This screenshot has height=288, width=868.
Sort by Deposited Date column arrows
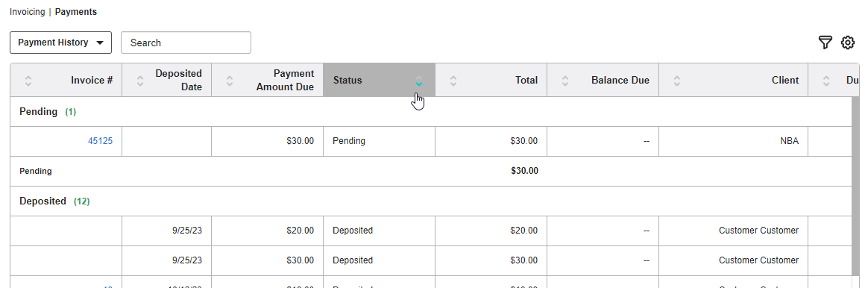pos(140,81)
